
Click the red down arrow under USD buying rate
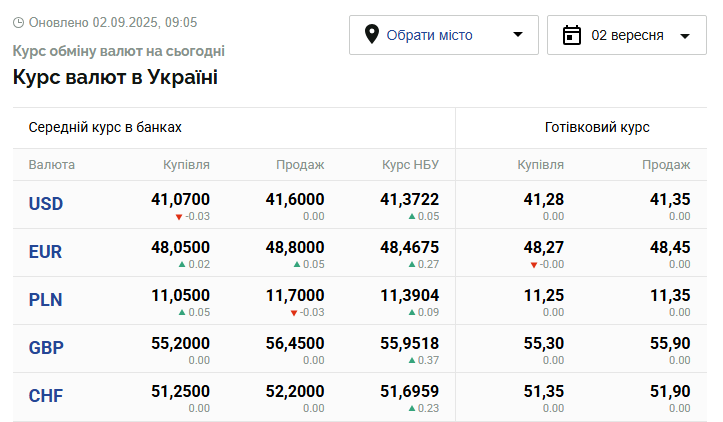179,216
